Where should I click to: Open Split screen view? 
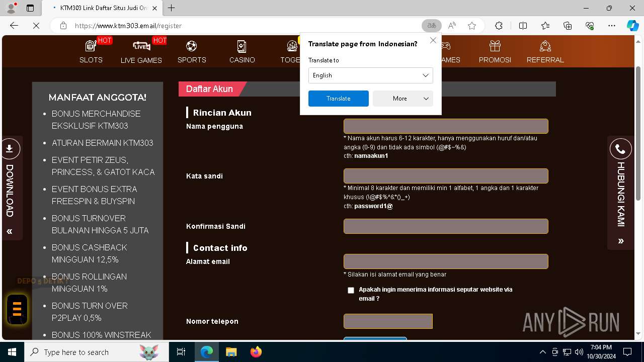pos(523,26)
